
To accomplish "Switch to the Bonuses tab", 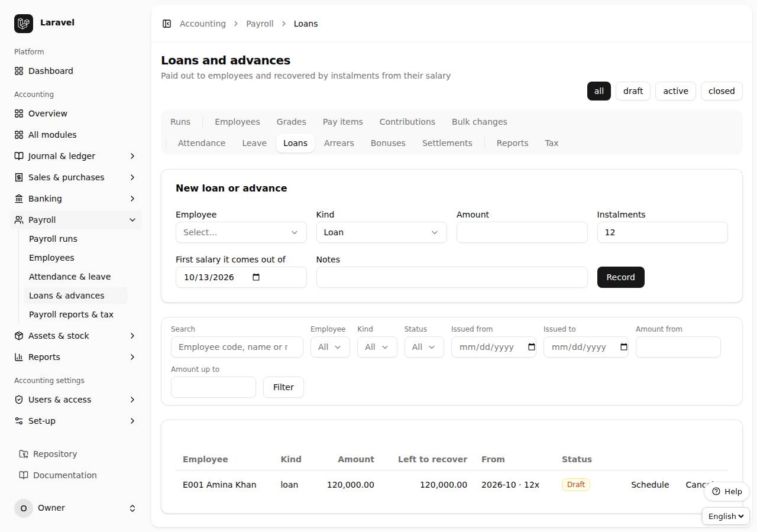I will (388, 143).
